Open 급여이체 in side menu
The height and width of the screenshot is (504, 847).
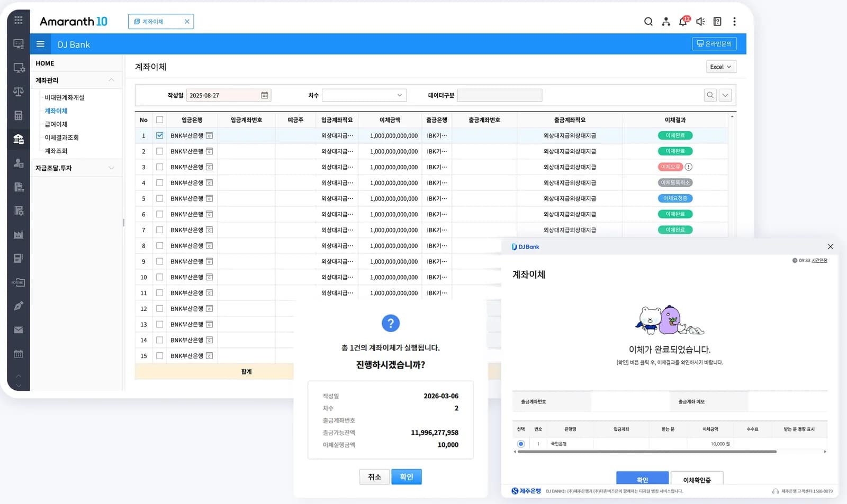tap(56, 124)
